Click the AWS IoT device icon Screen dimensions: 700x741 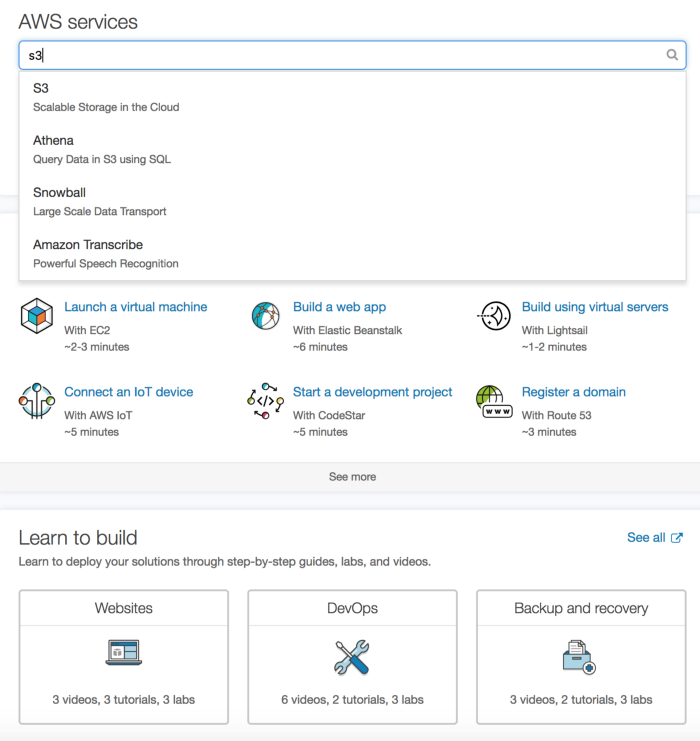click(36, 400)
